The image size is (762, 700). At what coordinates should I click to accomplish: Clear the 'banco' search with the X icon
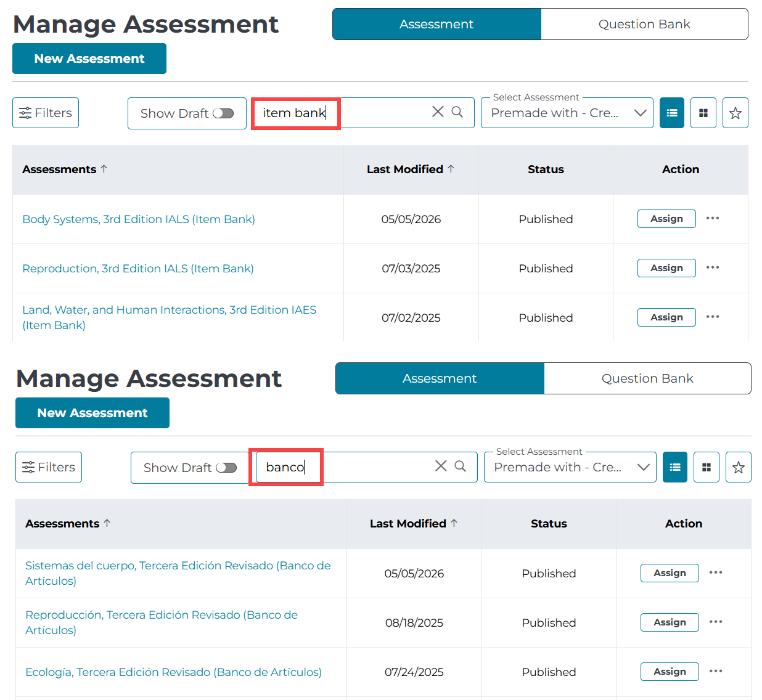(441, 466)
